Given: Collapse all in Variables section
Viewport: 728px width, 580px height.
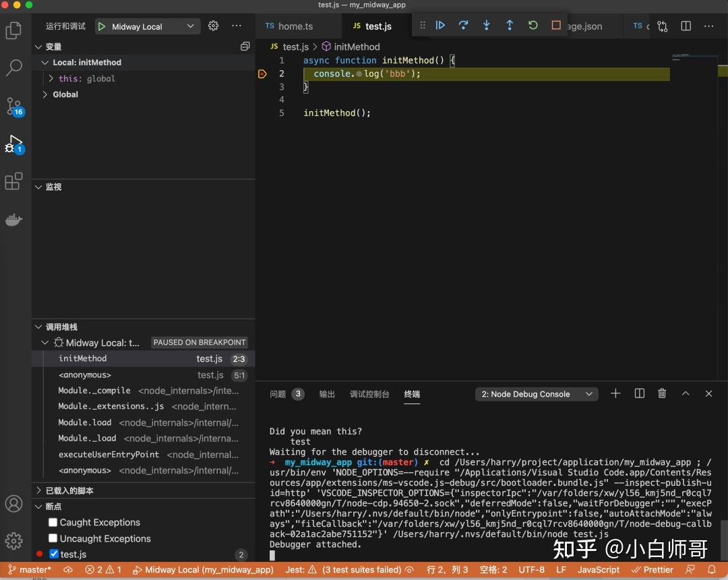Looking at the screenshot, I should tap(245, 46).
